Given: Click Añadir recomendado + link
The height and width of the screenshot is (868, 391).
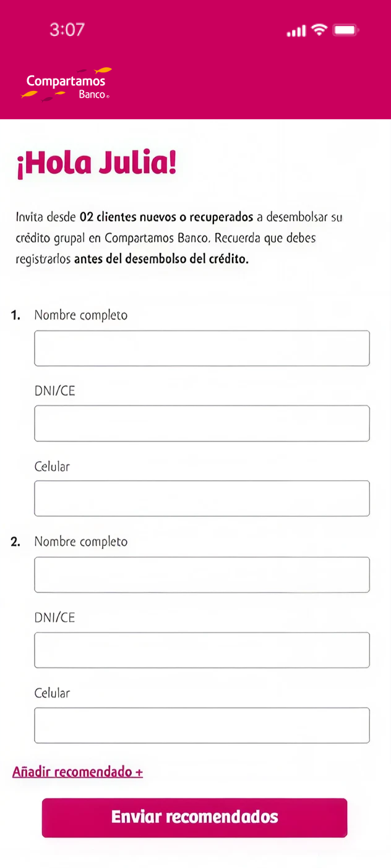Looking at the screenshot, I should pos(78,772).
